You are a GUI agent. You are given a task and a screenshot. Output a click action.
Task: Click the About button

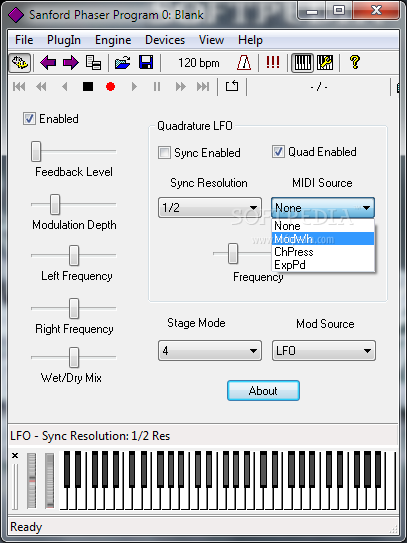(263, 391)
